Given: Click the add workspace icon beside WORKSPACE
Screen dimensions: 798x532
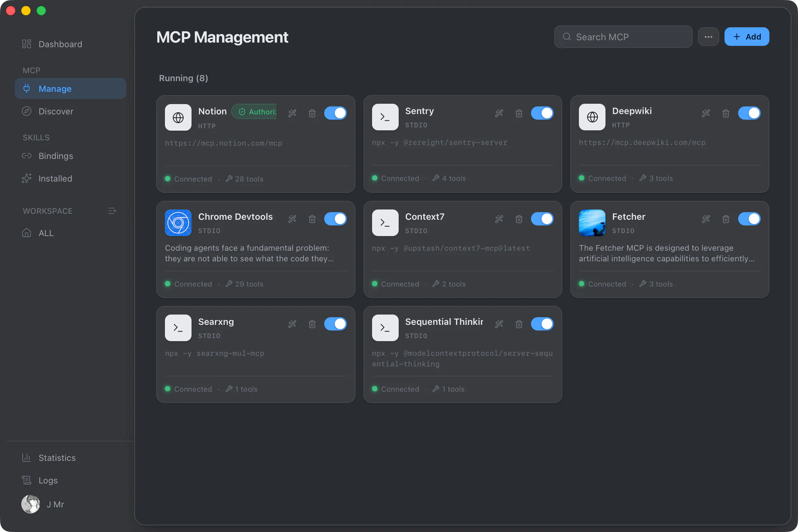Looking at the screenshot, I should pyautogui.click(x=112, y=211).
